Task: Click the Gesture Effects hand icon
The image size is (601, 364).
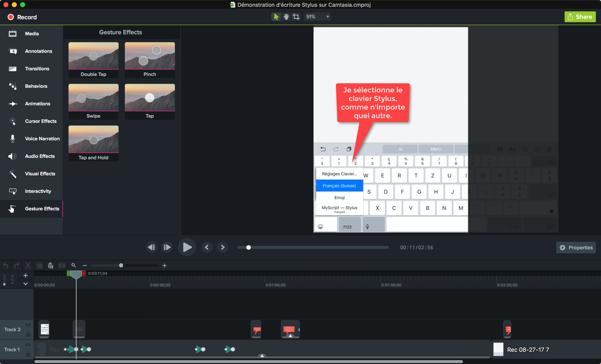Action: 13,209
